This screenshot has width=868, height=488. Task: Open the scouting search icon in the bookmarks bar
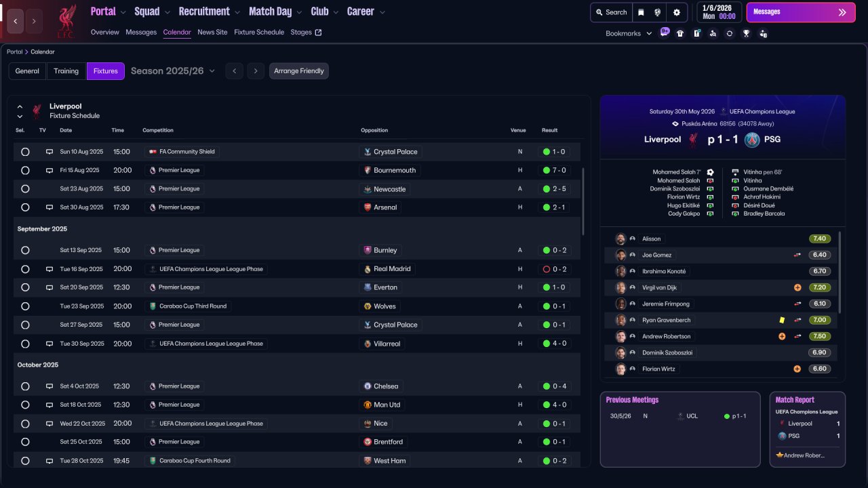[713, 33]
